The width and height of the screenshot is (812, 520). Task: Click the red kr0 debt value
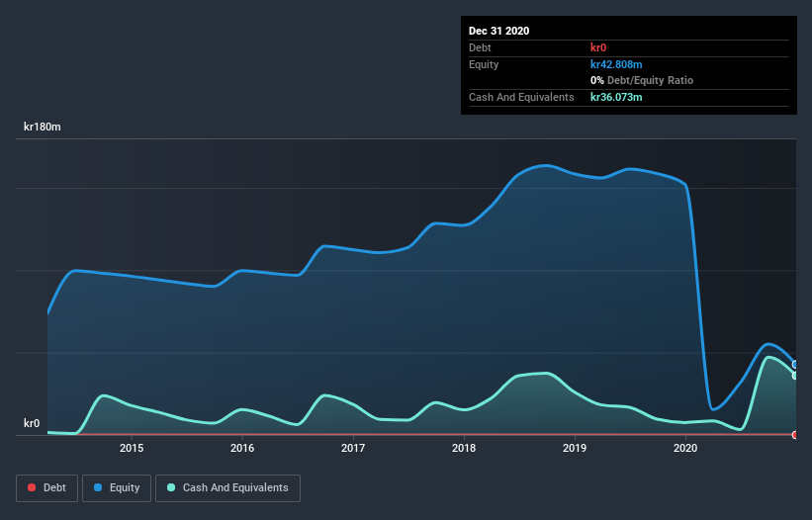pos(598,47)
